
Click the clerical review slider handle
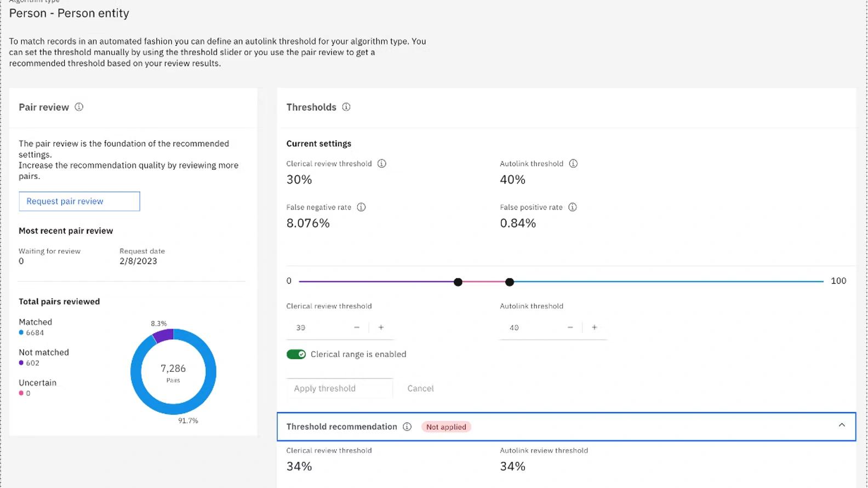pyautogui.click(x=458, y=282)
